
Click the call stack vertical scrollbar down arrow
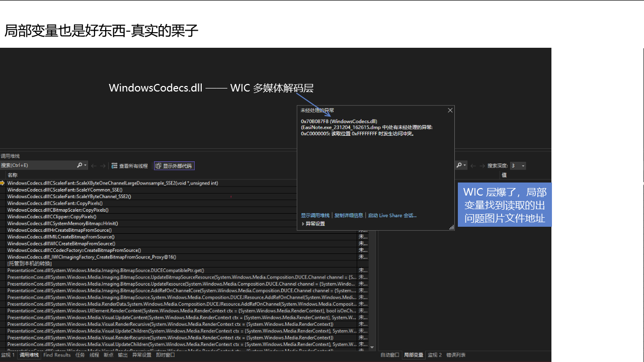(372, 347)
